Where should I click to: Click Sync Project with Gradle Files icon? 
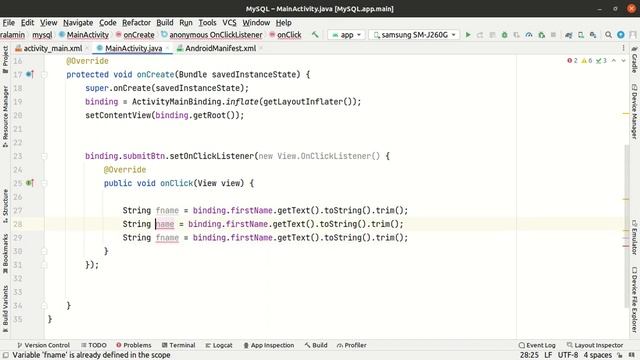[568, 35]
